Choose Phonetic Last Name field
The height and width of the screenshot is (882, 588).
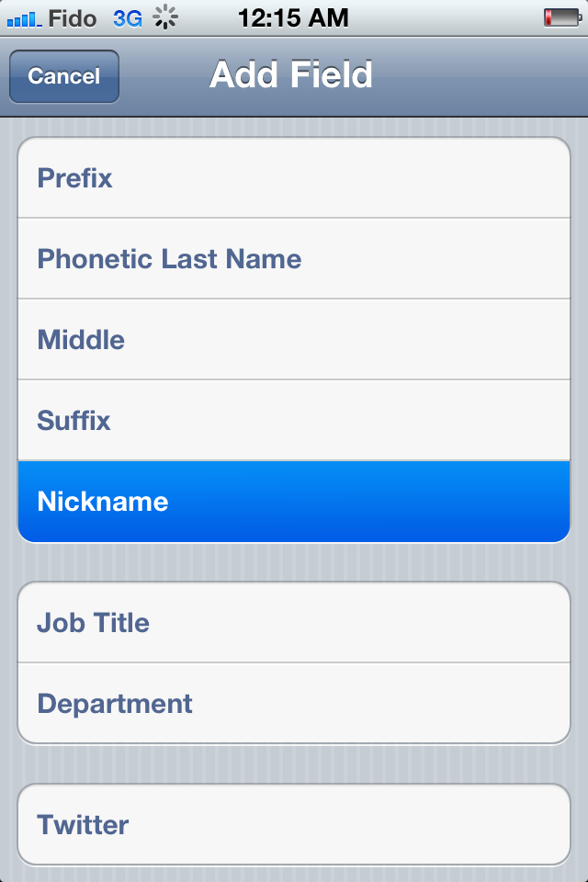click(294, 259)
